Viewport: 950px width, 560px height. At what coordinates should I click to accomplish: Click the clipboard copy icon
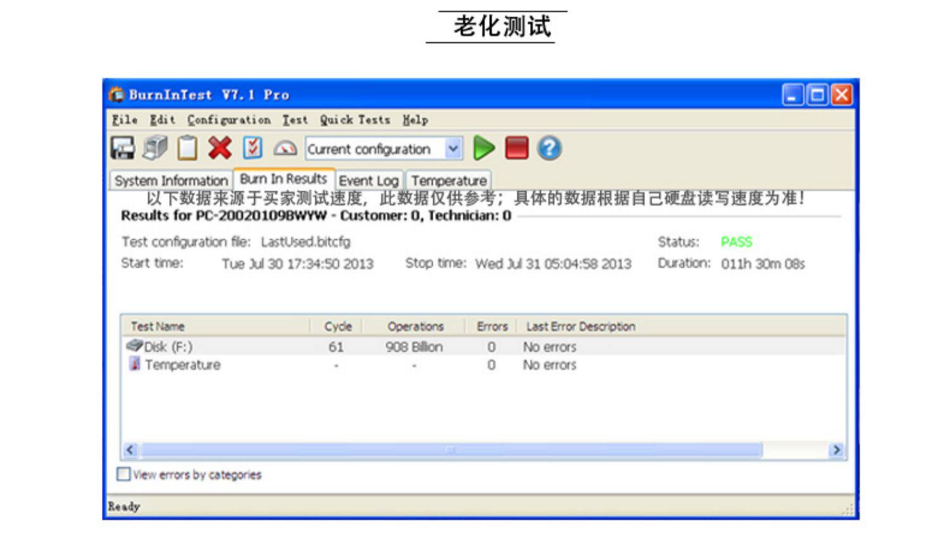coord(187,148)
